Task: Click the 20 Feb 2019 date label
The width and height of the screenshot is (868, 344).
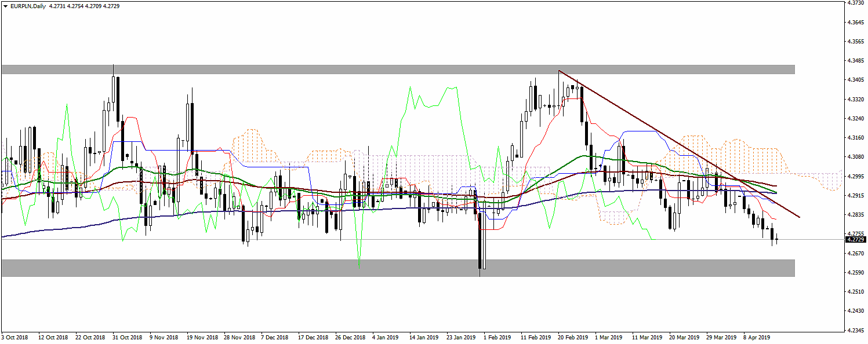Action: [572, 337]
